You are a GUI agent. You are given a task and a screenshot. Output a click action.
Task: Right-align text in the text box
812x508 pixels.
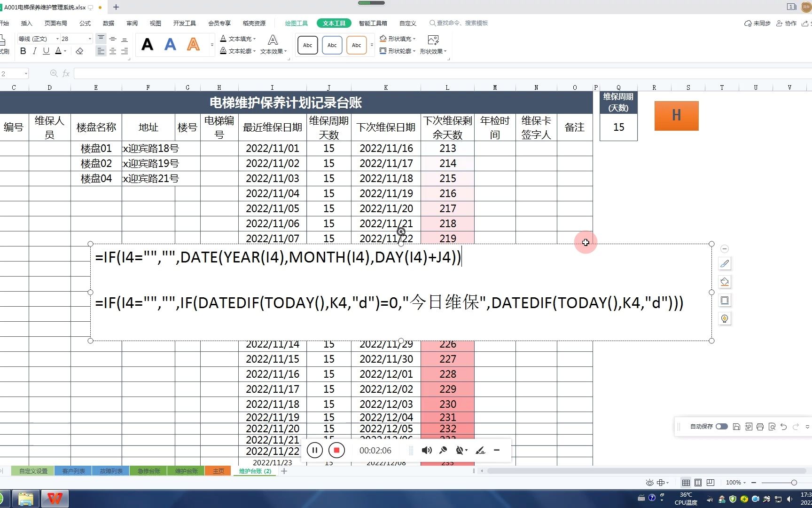pyautogui.click(x=125, y=51)
